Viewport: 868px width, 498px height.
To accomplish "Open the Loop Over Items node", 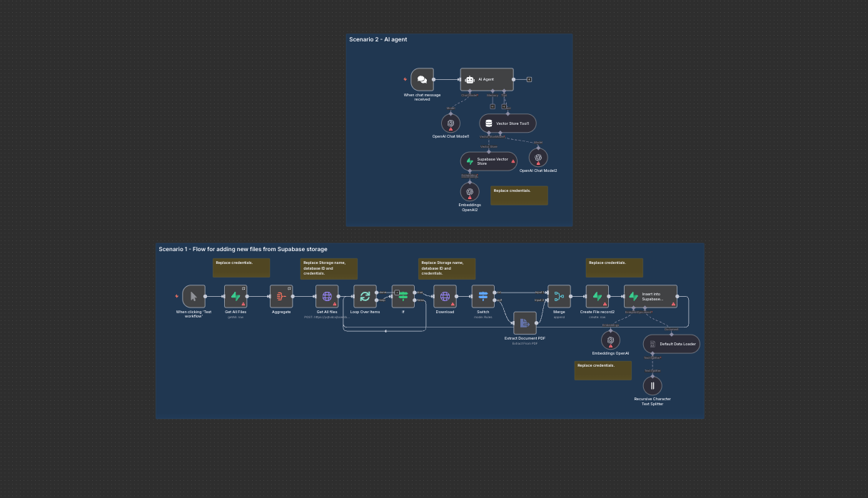I will click(365, 297).
